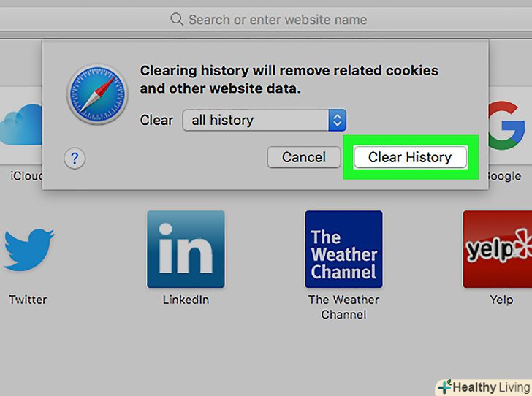Image resolution: width=532 pixels, height=396 pixels.
Task: Click the LinkedIn label text
Action: tap(186, 300)
